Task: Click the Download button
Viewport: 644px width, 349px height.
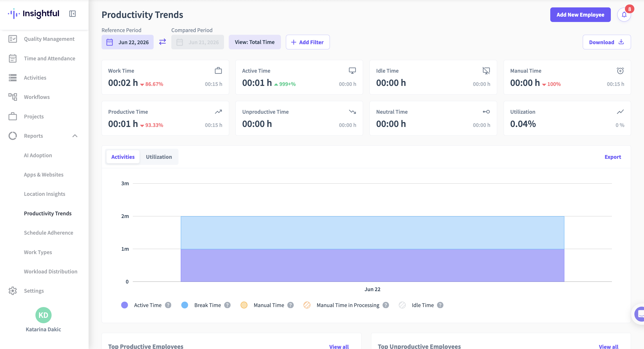Action: click(607, 42)
